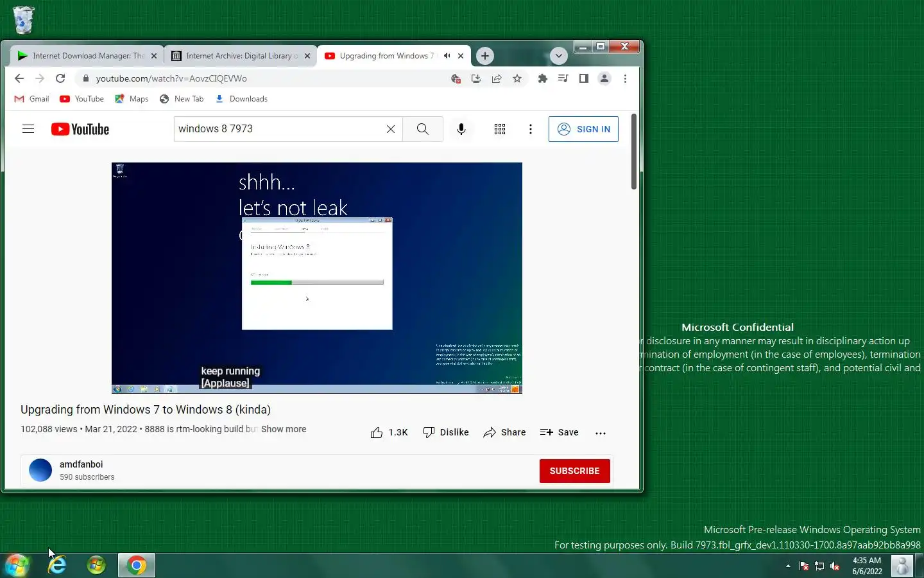This screenshot has height=578, width=924.
Task: Save the video to a playlist
Action: click(x=559, y=432)
